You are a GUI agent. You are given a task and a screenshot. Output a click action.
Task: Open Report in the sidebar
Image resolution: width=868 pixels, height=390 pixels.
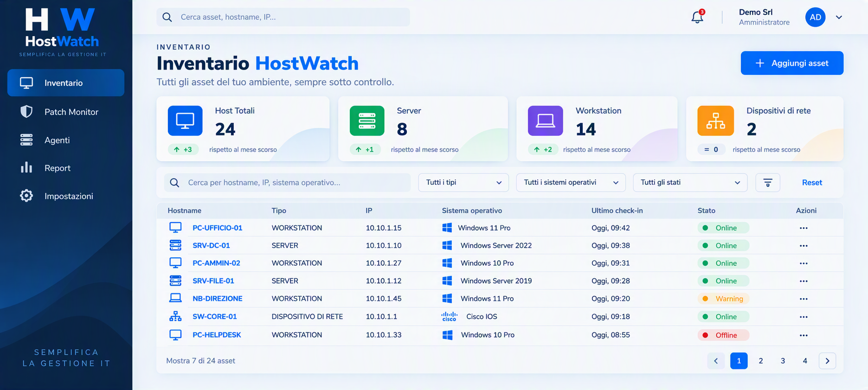tap(66, 168)
